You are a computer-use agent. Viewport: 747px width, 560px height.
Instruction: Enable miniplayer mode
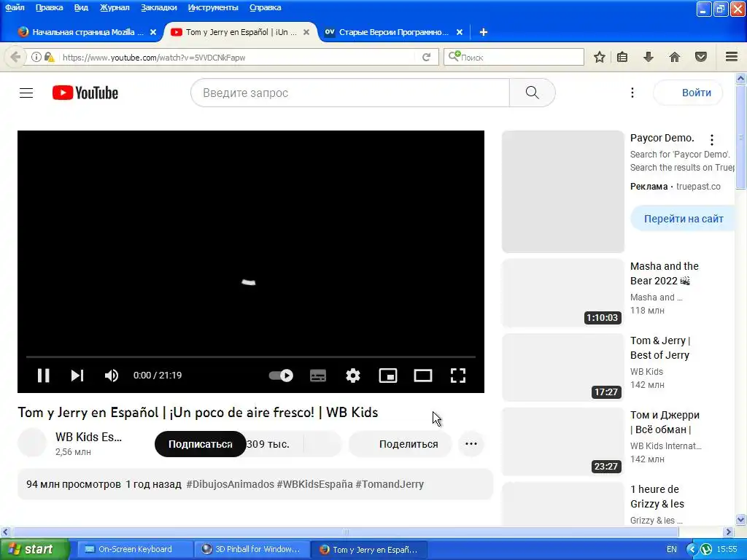pyautogui.click(x=388, y=376)
